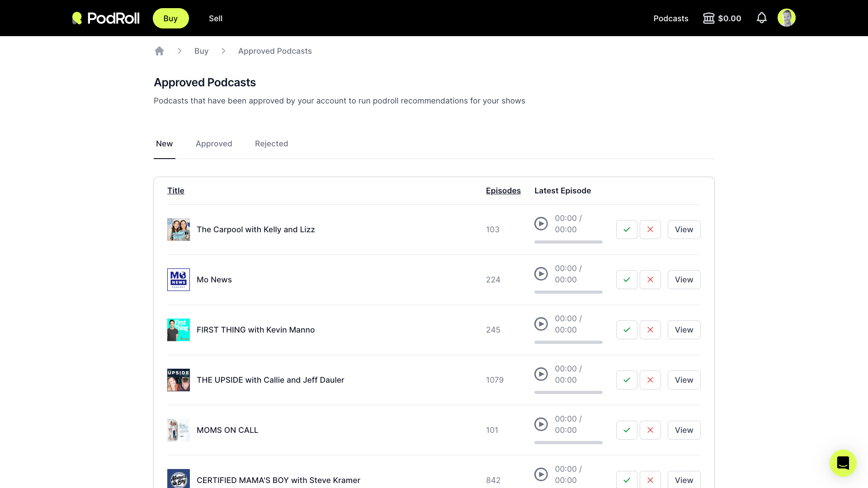This screenshot has height=488, width=868.
Task: Seek FIRST THING episode progress bar
Action: point(568,343)
